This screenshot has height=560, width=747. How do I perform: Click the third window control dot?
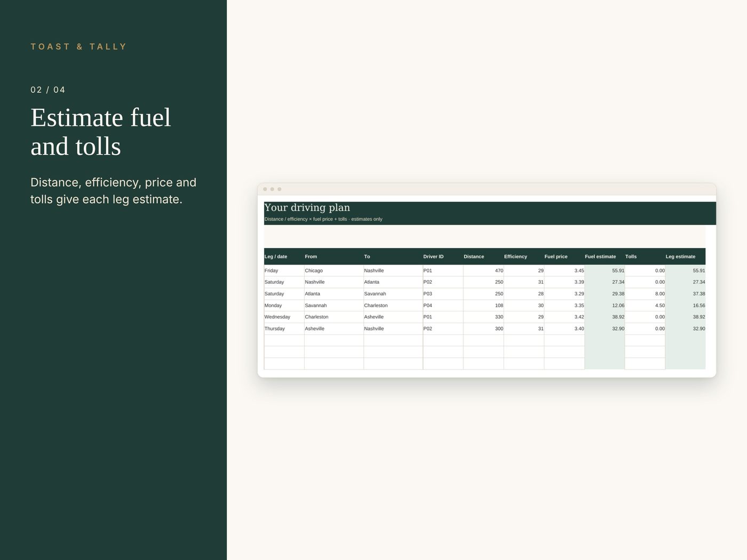279,189
